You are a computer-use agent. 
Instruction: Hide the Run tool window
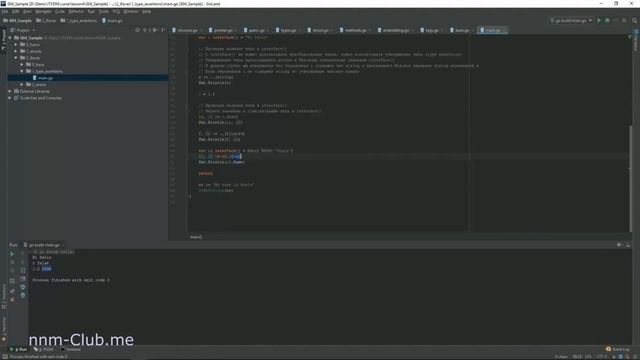(628, 245)
